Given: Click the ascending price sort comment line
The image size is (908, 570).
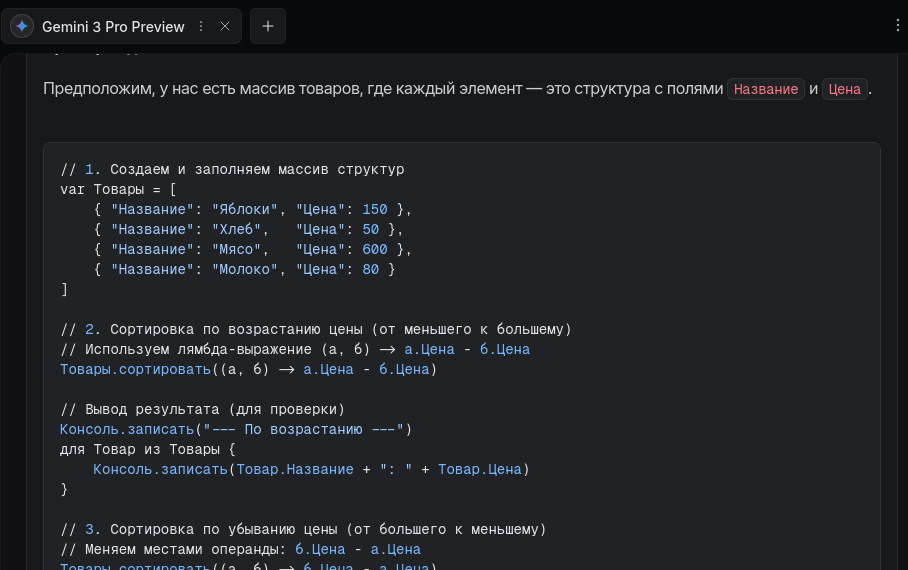Looking at the screenshot, I should click(x=315, y=330).
